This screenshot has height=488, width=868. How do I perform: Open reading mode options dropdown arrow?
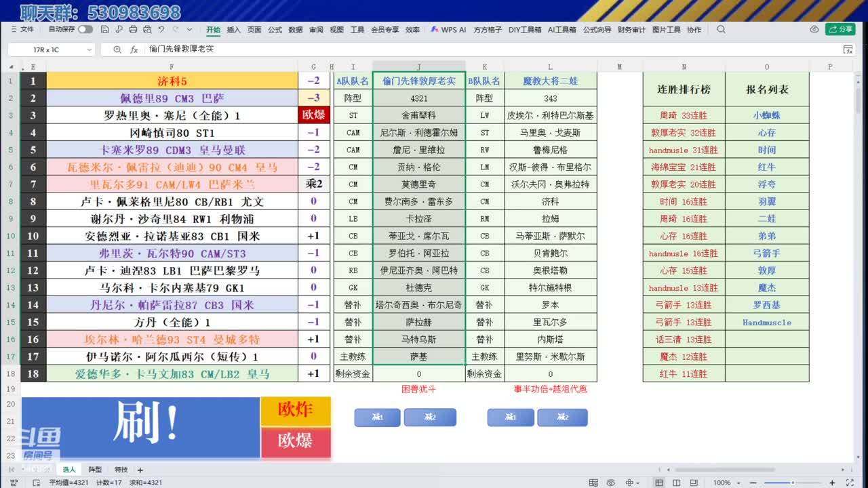638,483
